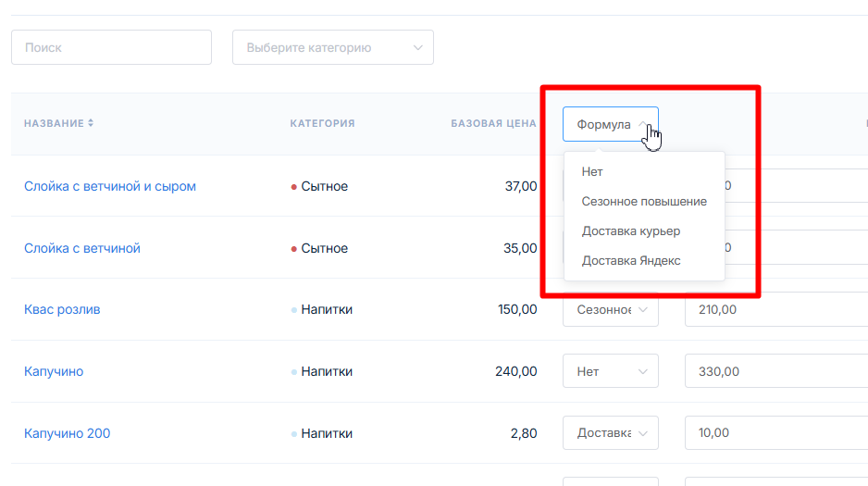Open the Слойка с ветчиной product
Image resolution: width=868 pixels, height=486 pixels.
coord(82,248)
